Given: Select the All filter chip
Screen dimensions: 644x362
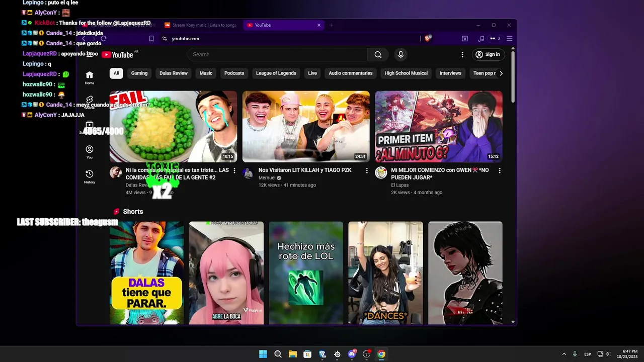Looking at the screenshot, I should click(x=116, y=73).
